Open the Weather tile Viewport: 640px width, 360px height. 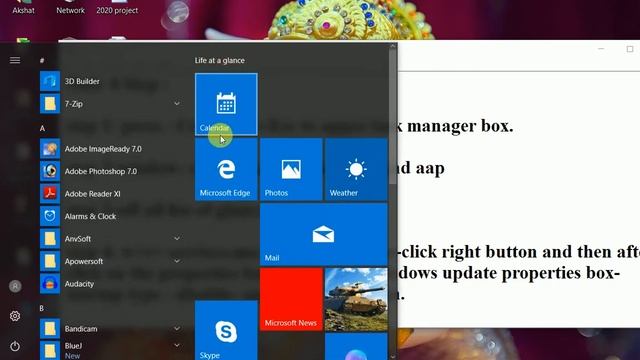(x=356, y=169)
